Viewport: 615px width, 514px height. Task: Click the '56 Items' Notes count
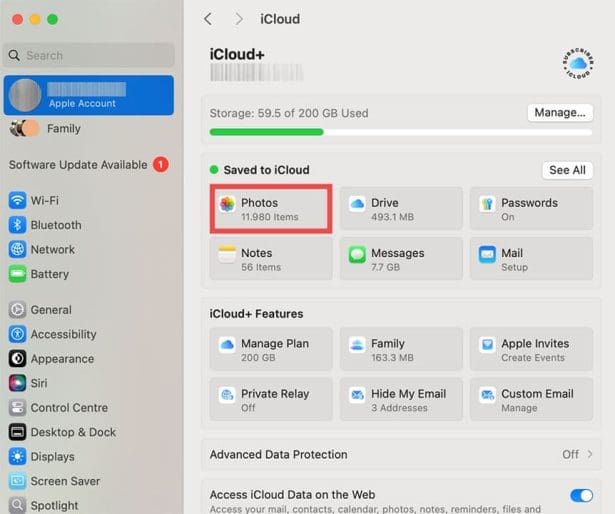pyautogui.click(x=261, y=267)
